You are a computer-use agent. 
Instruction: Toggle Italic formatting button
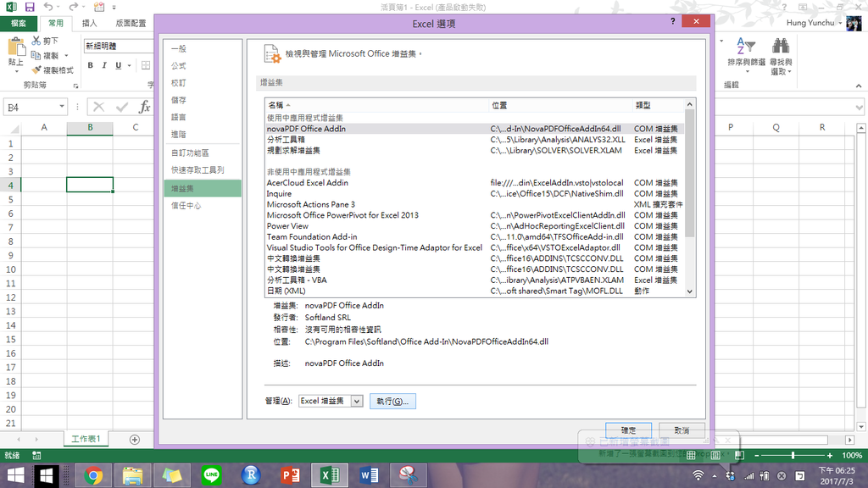[104, 65]
